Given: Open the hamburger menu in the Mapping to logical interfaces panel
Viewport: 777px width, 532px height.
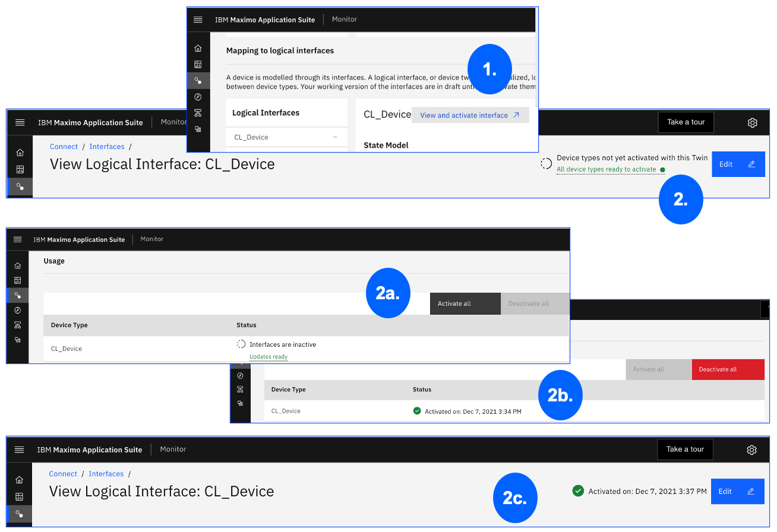Looking at the screenshot, I should point(198,20).
